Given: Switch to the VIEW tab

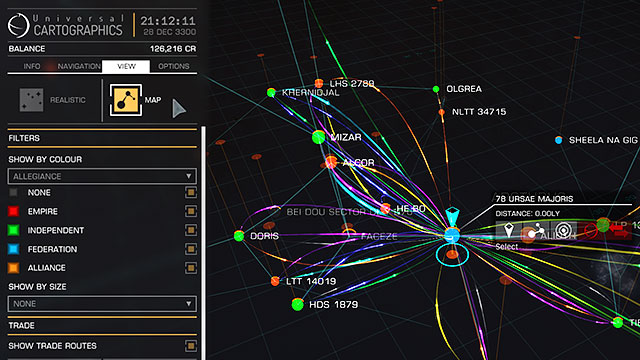Looking at the screenshot, I should (x=126, y=66).
